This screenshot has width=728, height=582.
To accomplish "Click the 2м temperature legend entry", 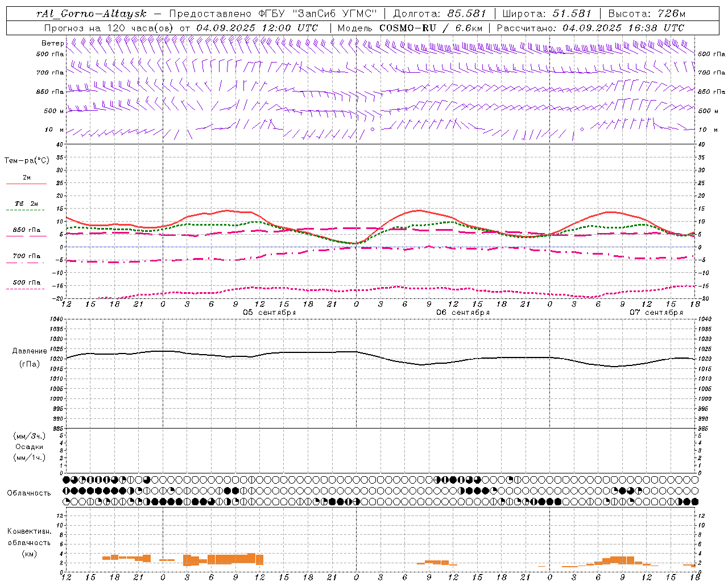I will [27, 178].
